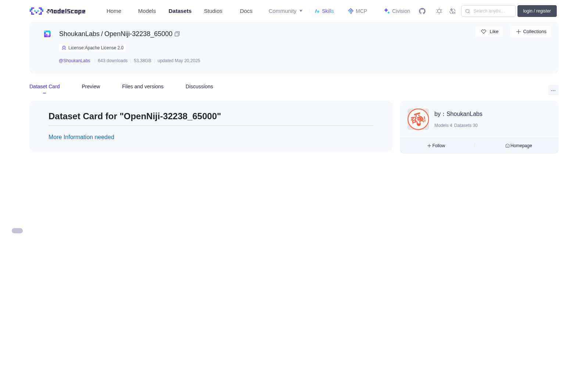Select the Dataset Card tab
This screenshot has height=368, width=588.
[x=44, y=86]
